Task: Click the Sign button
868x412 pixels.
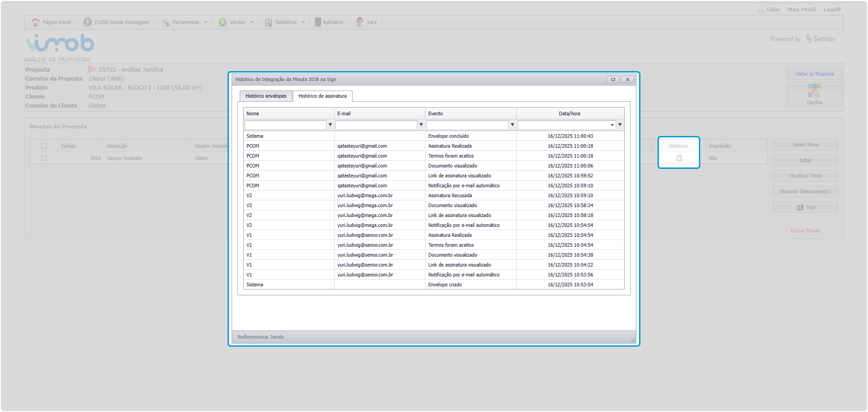Action: click(x=805, y=207)
